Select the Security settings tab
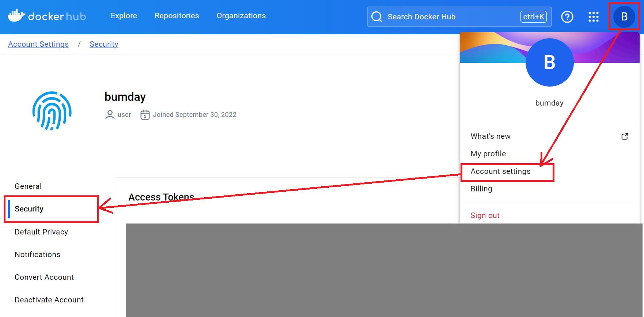 [x=29, y=209]
